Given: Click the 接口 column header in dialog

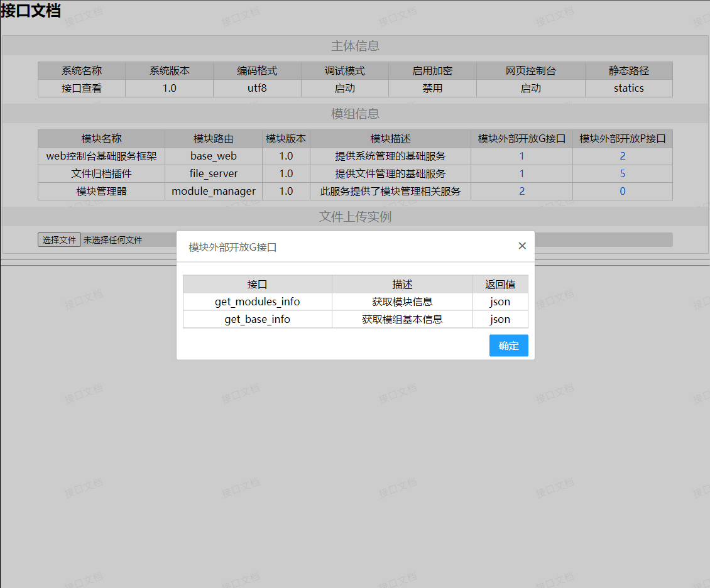Looking at the screenshot, I should [257, 285].
